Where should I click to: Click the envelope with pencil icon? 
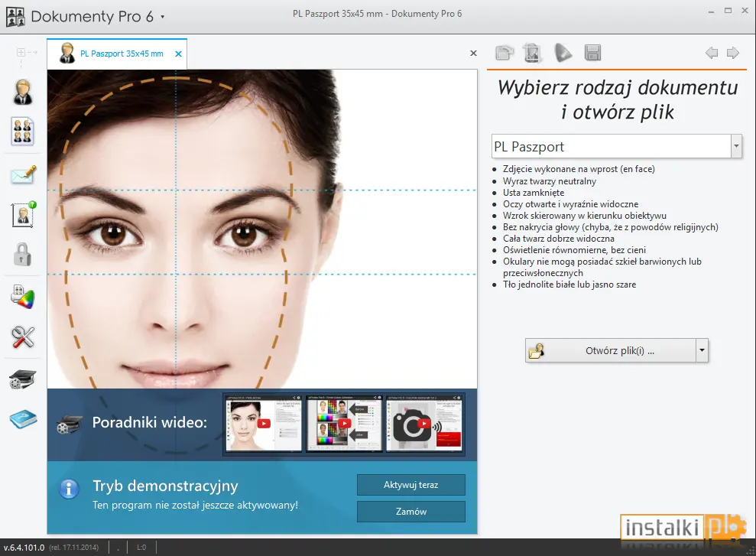23,174
